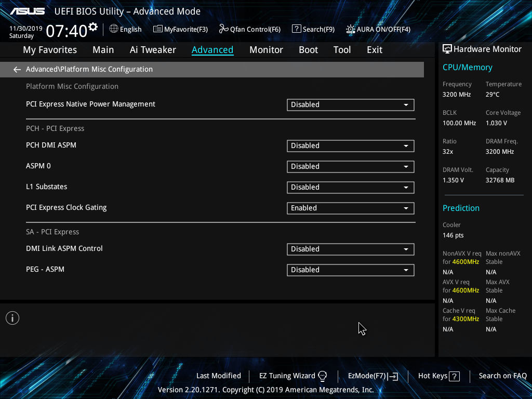Viewport: 532px width, 399px height.
Task: Launch EZ Tuning Wizard
Action: [293, 376]
